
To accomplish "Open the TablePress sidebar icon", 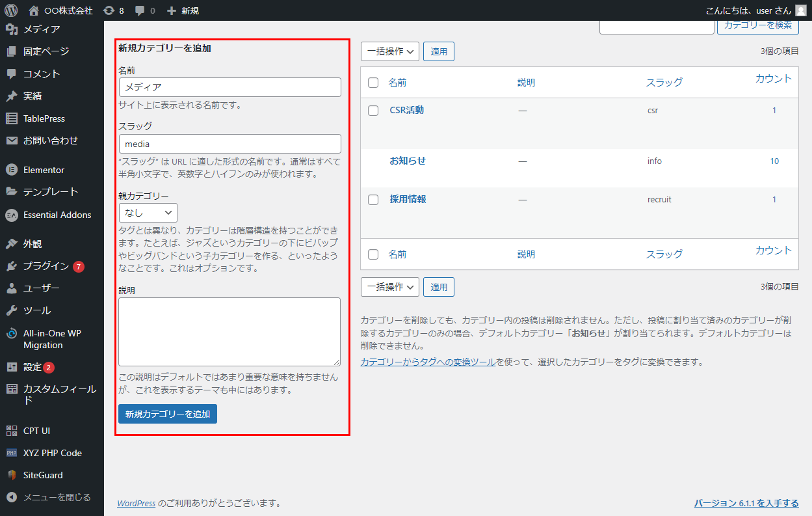I will [11, 118].
